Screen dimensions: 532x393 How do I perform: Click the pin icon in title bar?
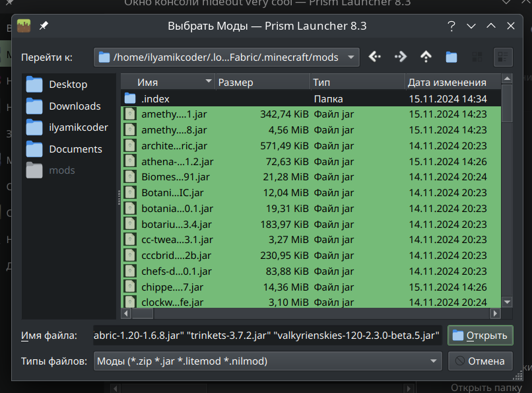(44, 26)
